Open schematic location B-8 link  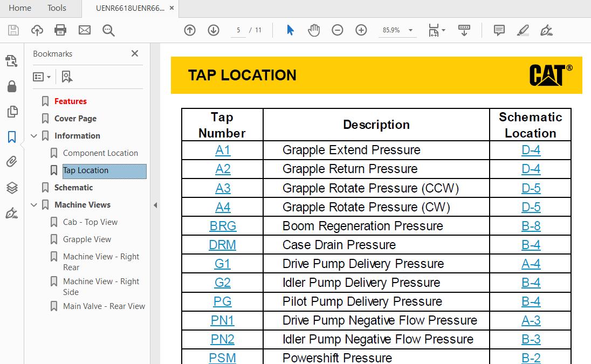click(x=531, y=226)
